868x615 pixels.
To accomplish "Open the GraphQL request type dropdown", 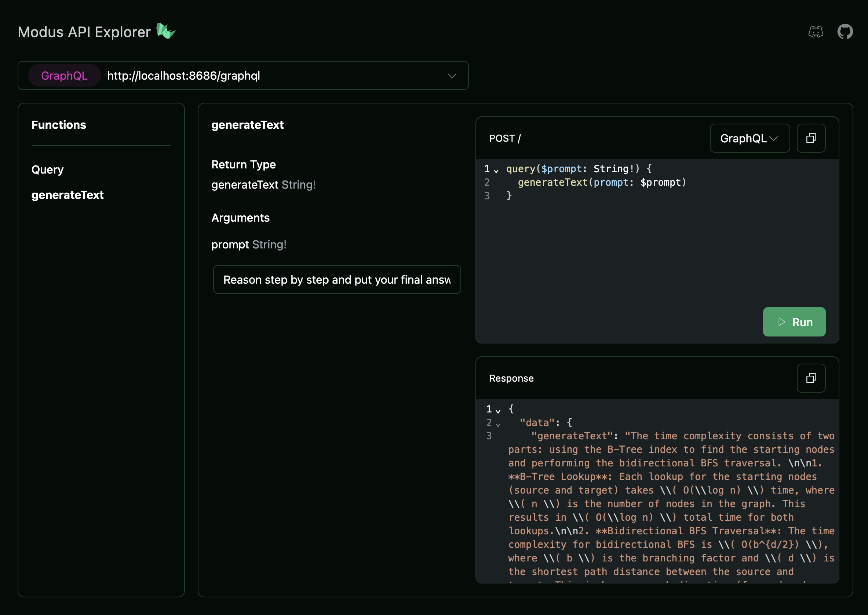I will (x=749, y=138).
